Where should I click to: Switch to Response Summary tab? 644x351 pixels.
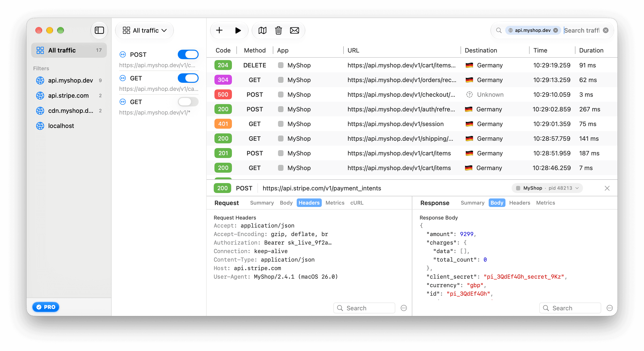[x=472, y=203]
